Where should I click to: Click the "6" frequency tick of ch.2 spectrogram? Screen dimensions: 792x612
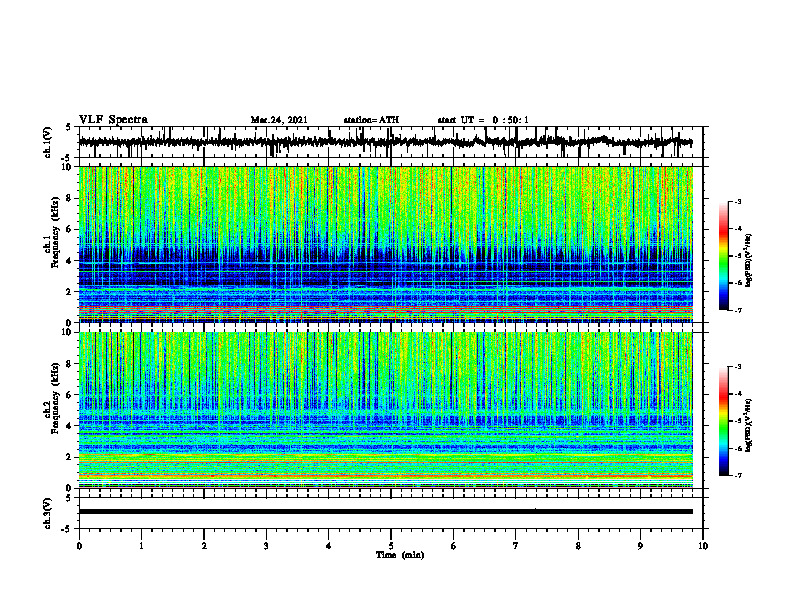click(69, 395)
